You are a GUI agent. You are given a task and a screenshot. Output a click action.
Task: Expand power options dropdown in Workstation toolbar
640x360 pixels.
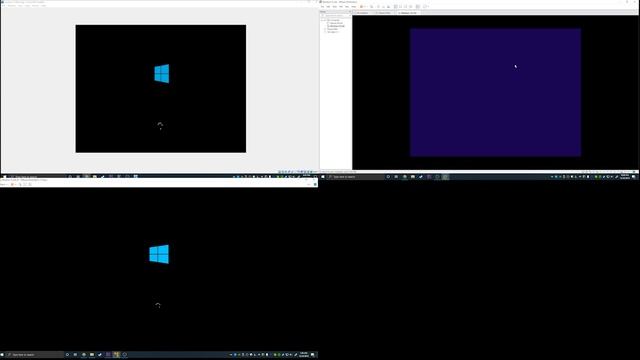click(366, 7)
